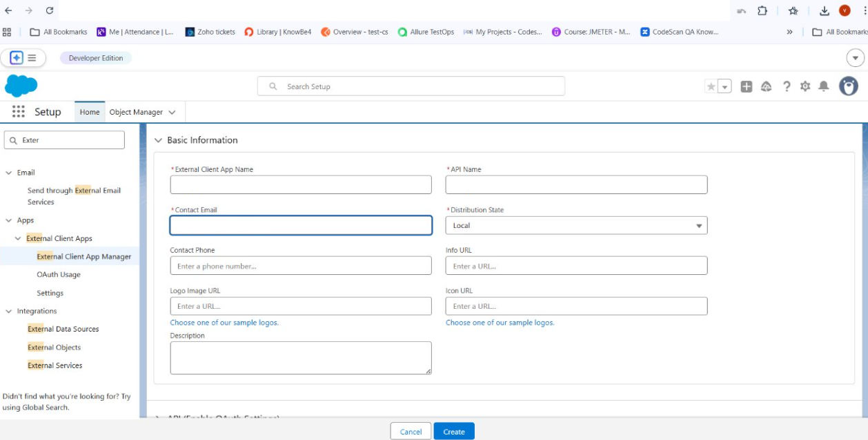This screenshot has width=868, height=440.
Task: Select OAuth Usage in sidebar
Action: pos(59,275)
